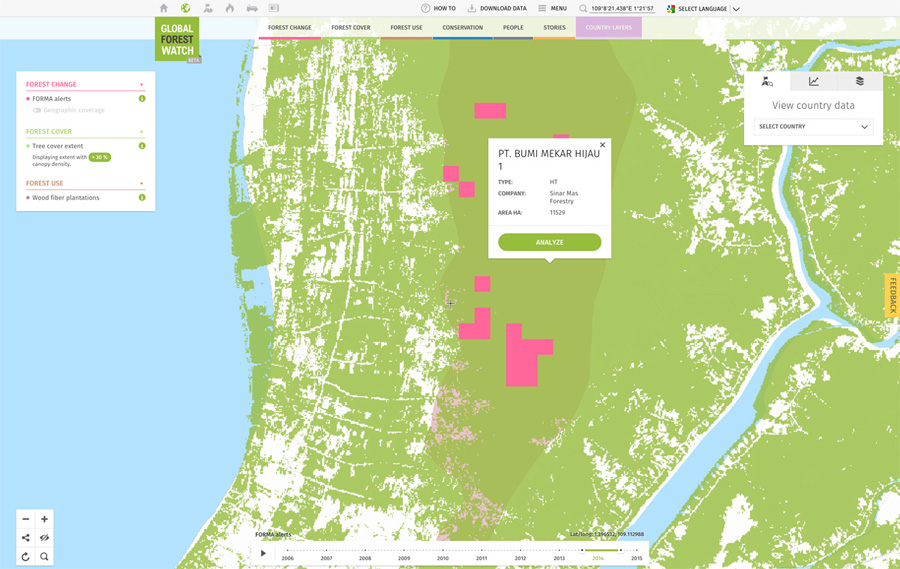Grab the timeline start handle near 2014
The height and width of the screenshot is (569, 900).
pos(582,550)
